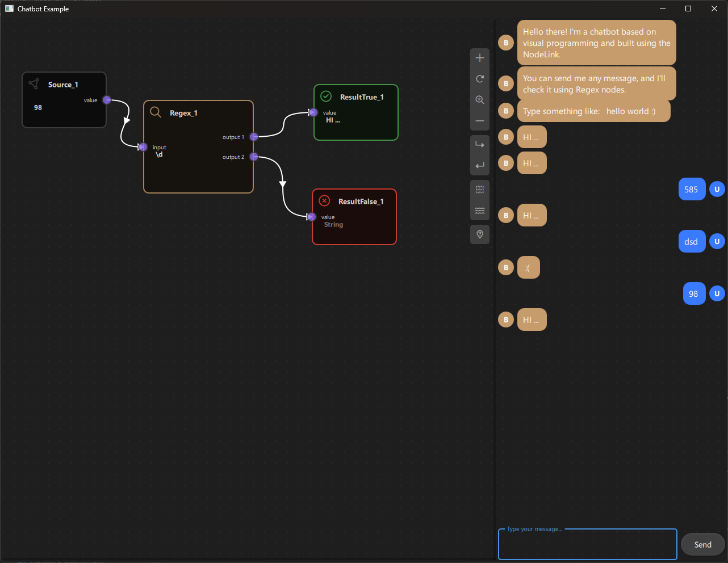Click the return arrow icon on toolbar
Screen dimensions: 728x563
[480, 165]
